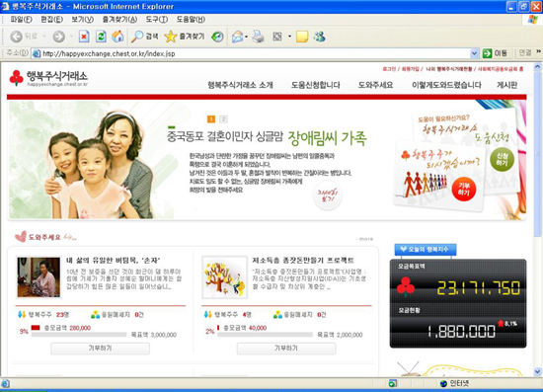Click the 회원가입 link at top
Image resolution: width=543 pixels, height=392 pixels.
(410, 69)
